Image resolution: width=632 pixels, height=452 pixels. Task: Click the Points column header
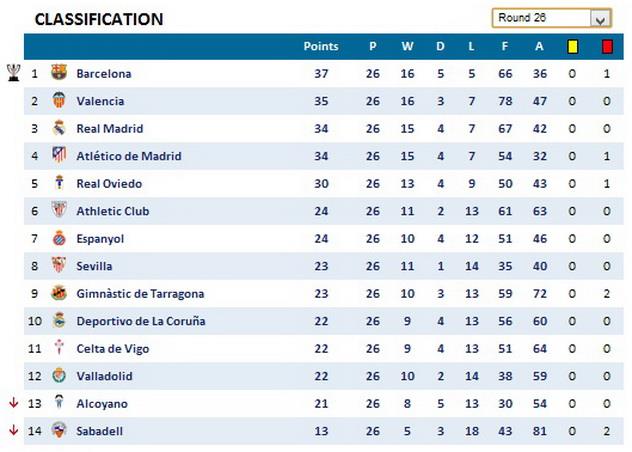pyautogui.click(x=321, y=46)
